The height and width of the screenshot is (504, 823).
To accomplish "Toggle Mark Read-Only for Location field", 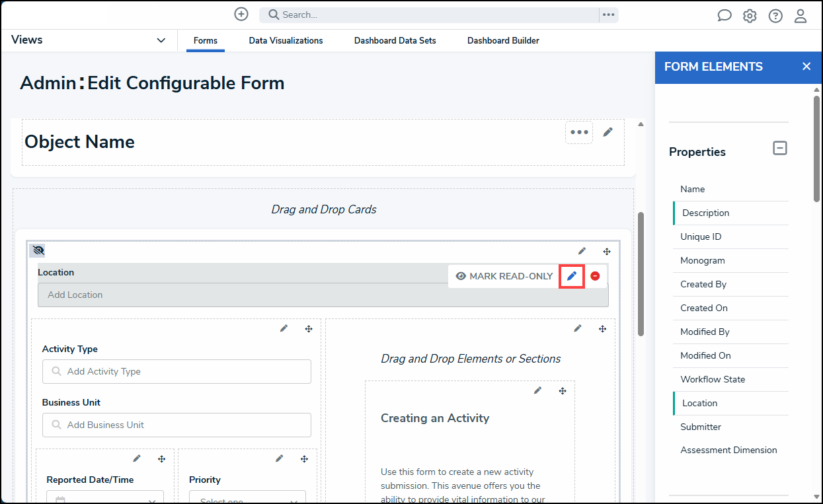I will click(504, 276).
